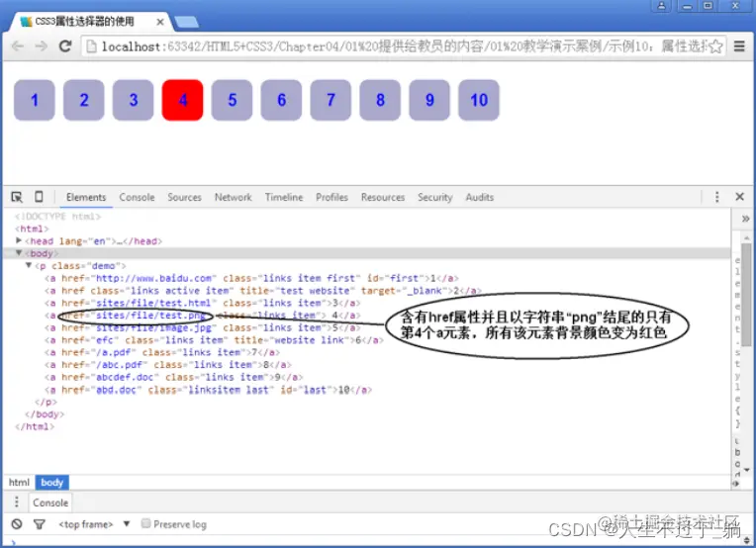Expand the head element node
Viewport: 756px width, 548px height.
coord(19,240)
